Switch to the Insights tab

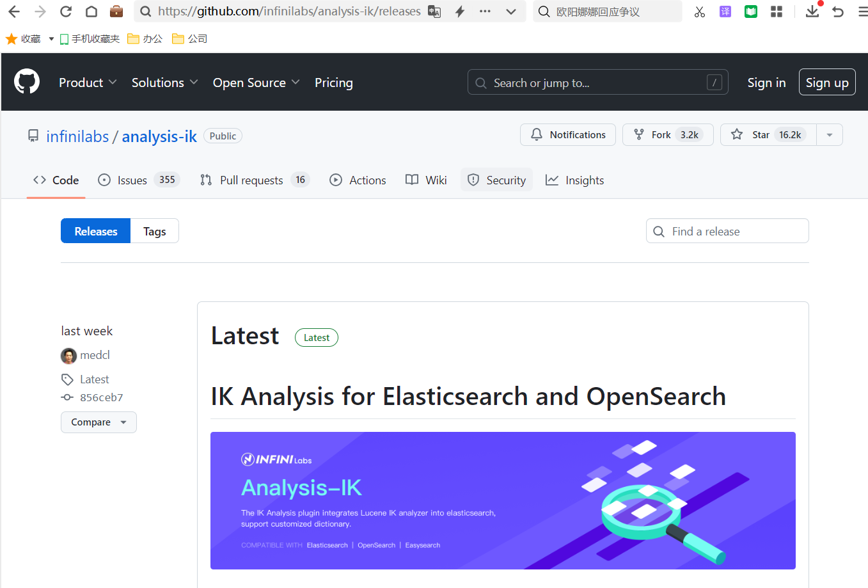pyautogui.click(x=574, y=180)
